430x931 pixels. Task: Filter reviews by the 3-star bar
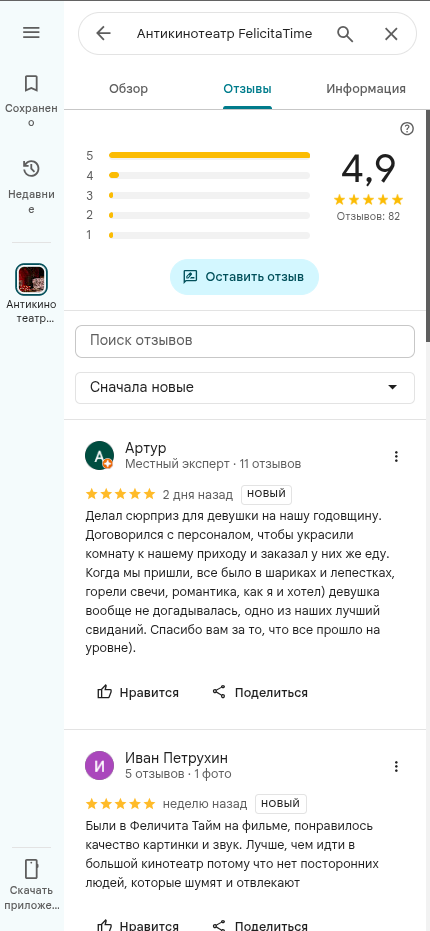(x=209, y=195)
